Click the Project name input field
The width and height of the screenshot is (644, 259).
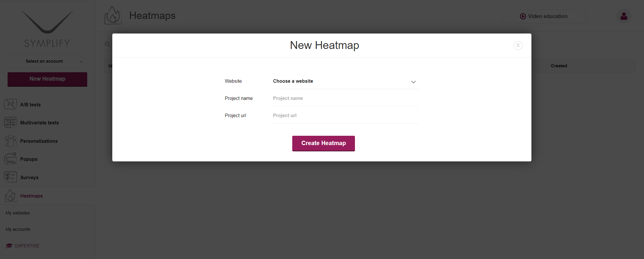(346, 98)
